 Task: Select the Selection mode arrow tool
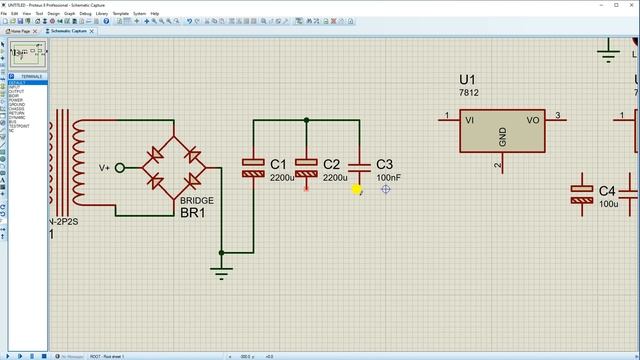(2, 44)
